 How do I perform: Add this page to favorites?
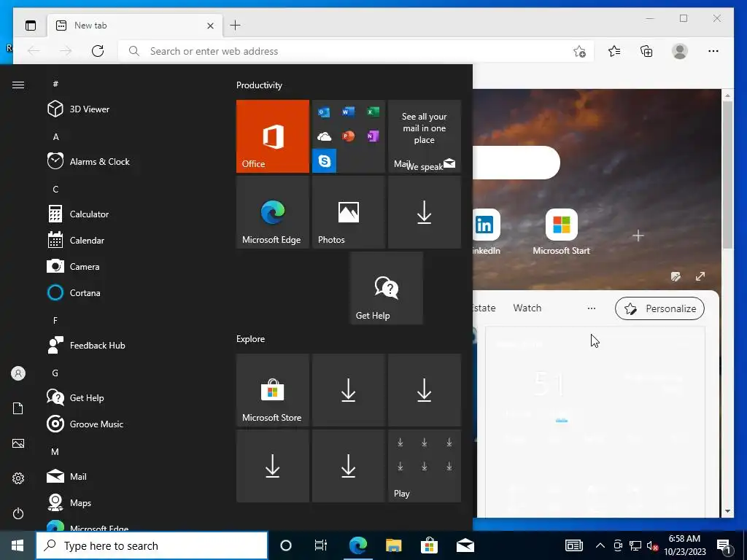[x=579, y=51]
